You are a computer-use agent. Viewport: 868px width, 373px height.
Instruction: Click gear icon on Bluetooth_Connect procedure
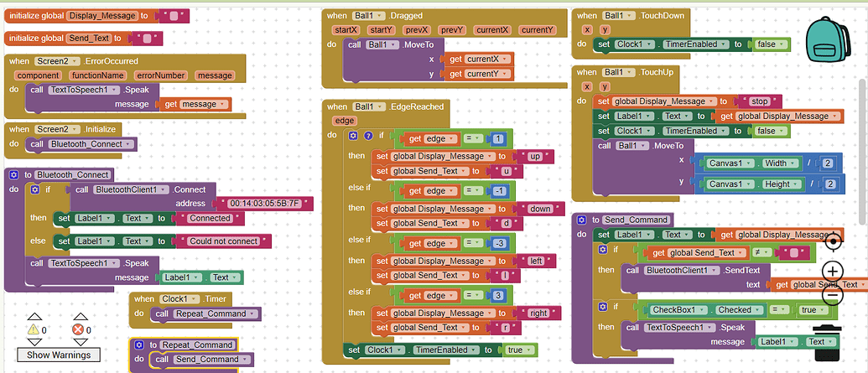pyautogui.click(x=14, y=174)
